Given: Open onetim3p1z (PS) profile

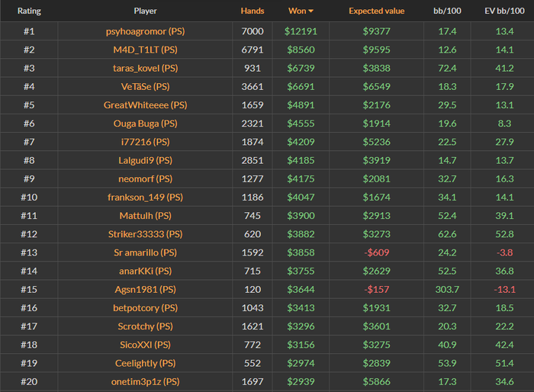Looking at the screenshot, I should [x=145, y=381].
